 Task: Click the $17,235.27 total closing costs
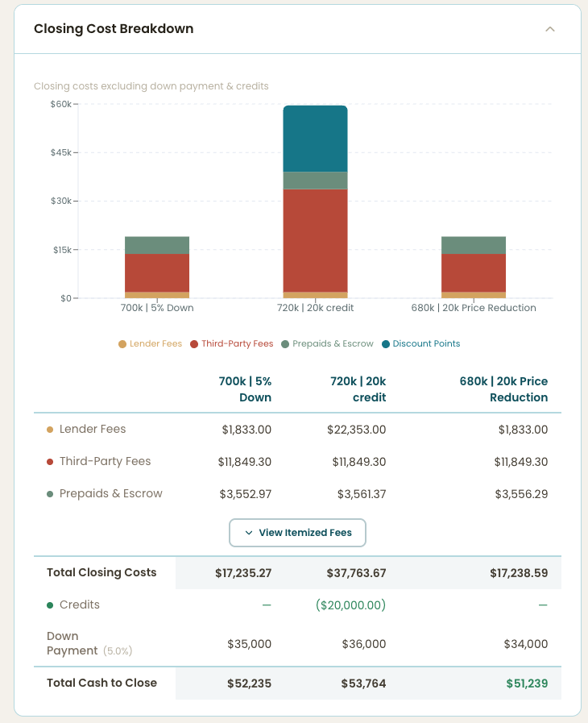coord(243,573)
